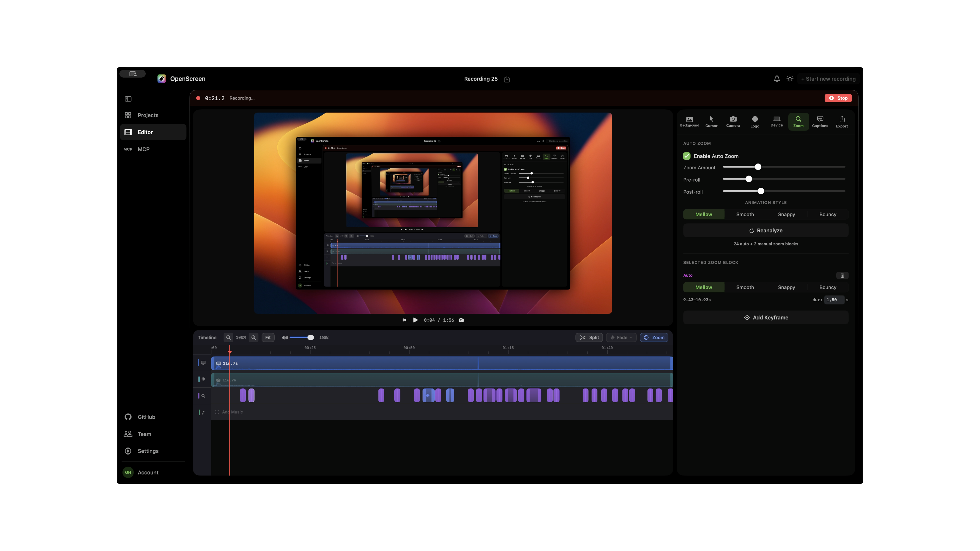
Task: Mute the audio speaker icon
Action: coord(284,338)
